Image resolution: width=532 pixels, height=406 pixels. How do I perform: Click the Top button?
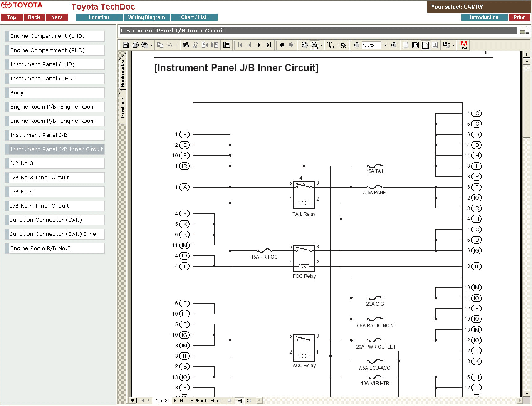coord(12,17)
